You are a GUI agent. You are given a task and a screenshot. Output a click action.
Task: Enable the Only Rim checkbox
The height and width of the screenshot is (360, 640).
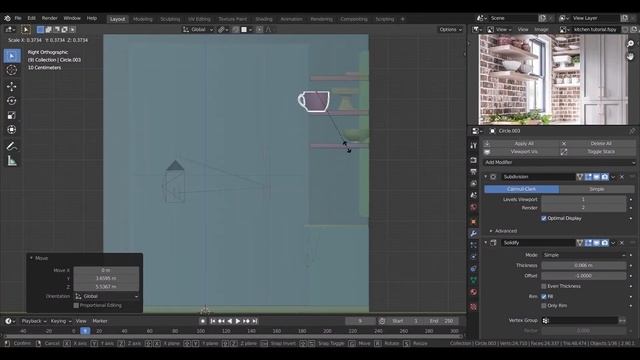click(544, 306)
